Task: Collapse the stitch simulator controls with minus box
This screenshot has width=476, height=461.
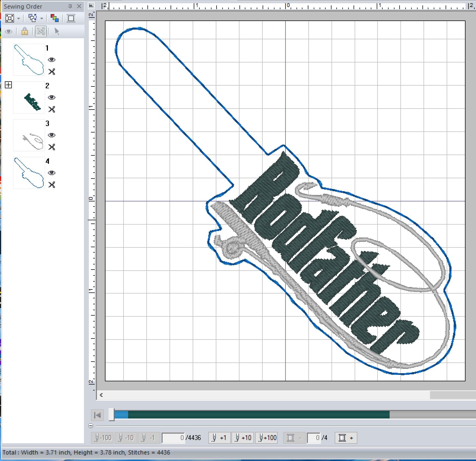Action: 91,426
